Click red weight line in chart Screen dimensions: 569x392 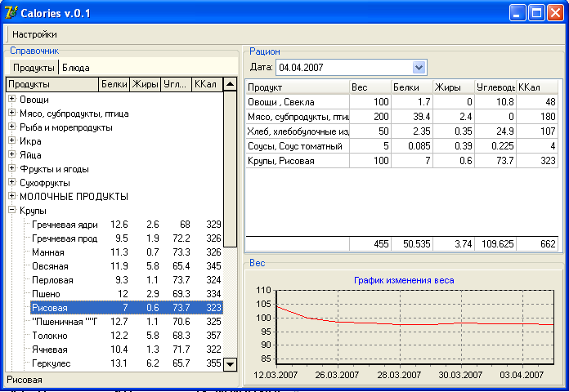[x=414, y=324]
